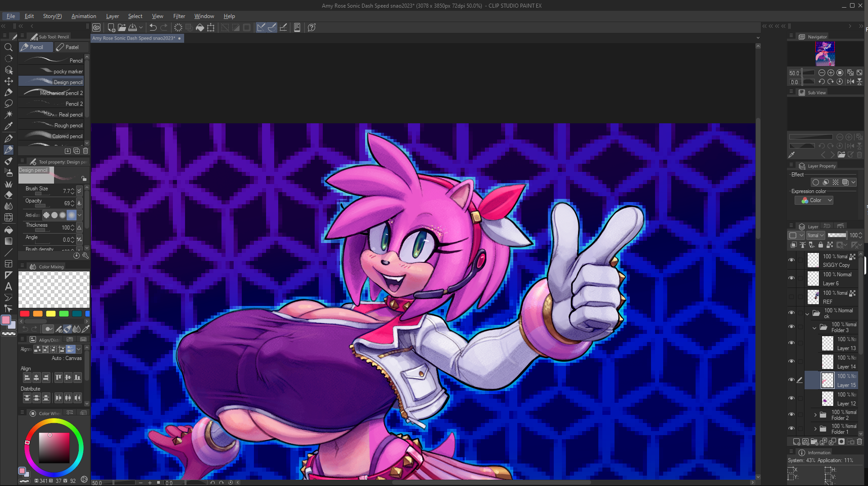
Task: Create a new raster layer
Action: pos(796,442)
